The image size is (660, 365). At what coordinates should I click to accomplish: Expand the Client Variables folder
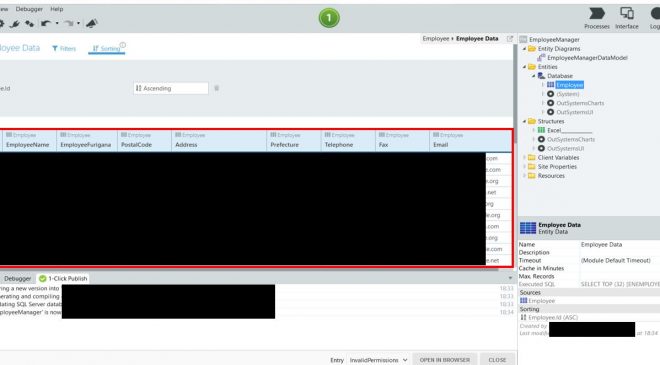point(524,157)
